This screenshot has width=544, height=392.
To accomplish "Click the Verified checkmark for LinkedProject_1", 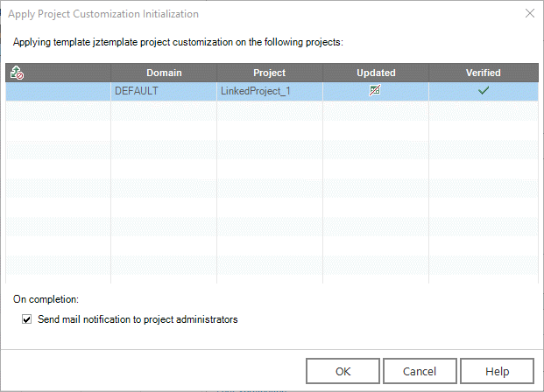I will click(483, 91).
